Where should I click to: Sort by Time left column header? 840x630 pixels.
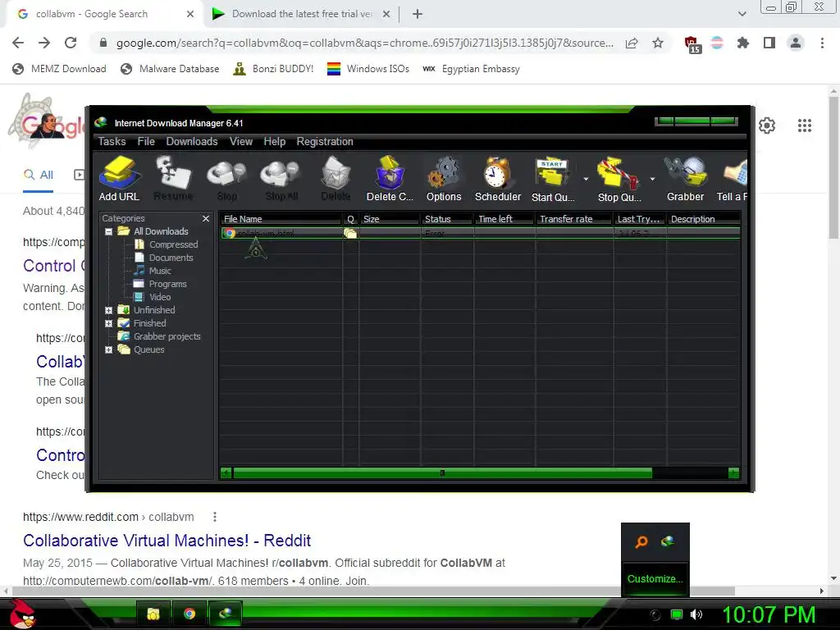pos(504,219)
